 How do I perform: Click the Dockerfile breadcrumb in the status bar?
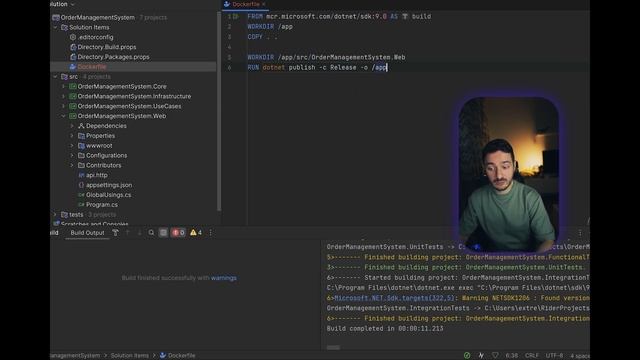(x=178, y=356)
